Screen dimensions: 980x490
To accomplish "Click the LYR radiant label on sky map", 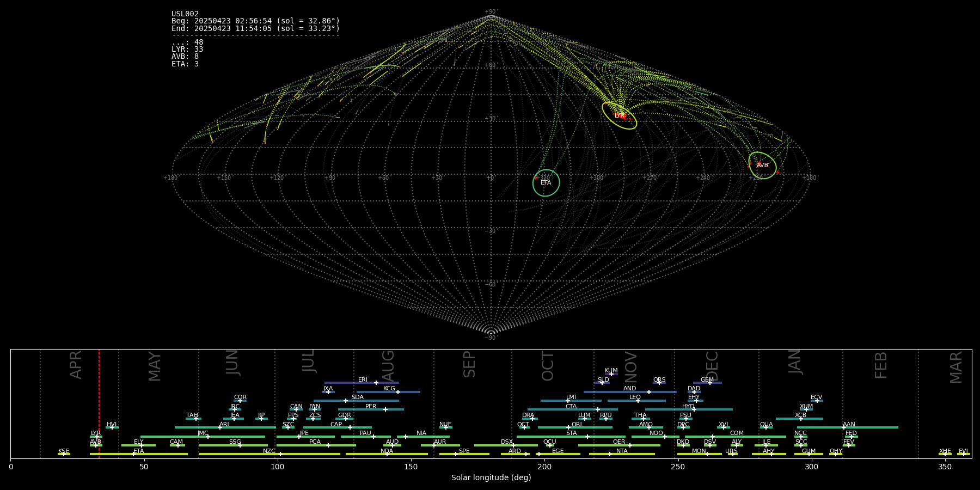I will (x=620, y=116).
